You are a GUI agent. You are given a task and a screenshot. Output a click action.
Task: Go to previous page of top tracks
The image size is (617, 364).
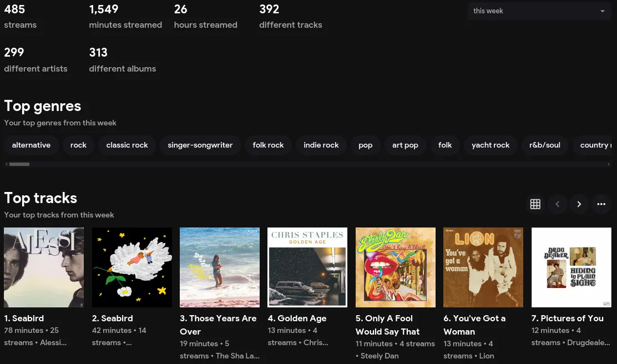[x=557, y=204]
